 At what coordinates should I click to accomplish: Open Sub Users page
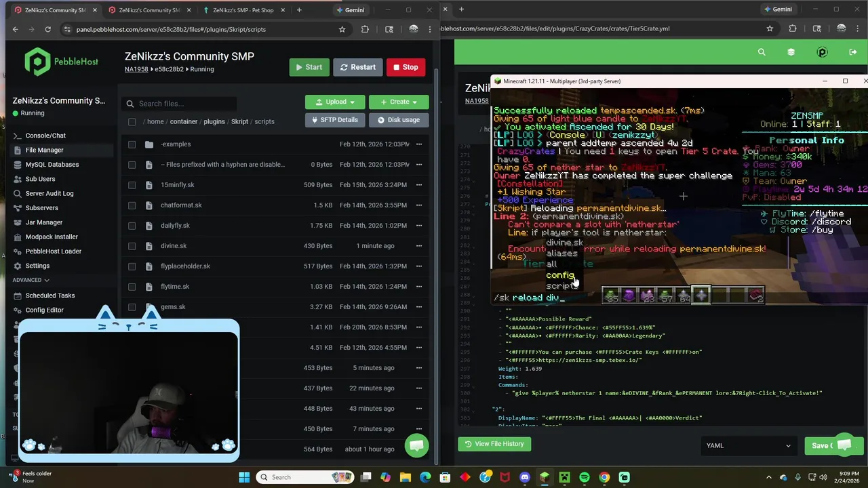(x=40, y=179)
